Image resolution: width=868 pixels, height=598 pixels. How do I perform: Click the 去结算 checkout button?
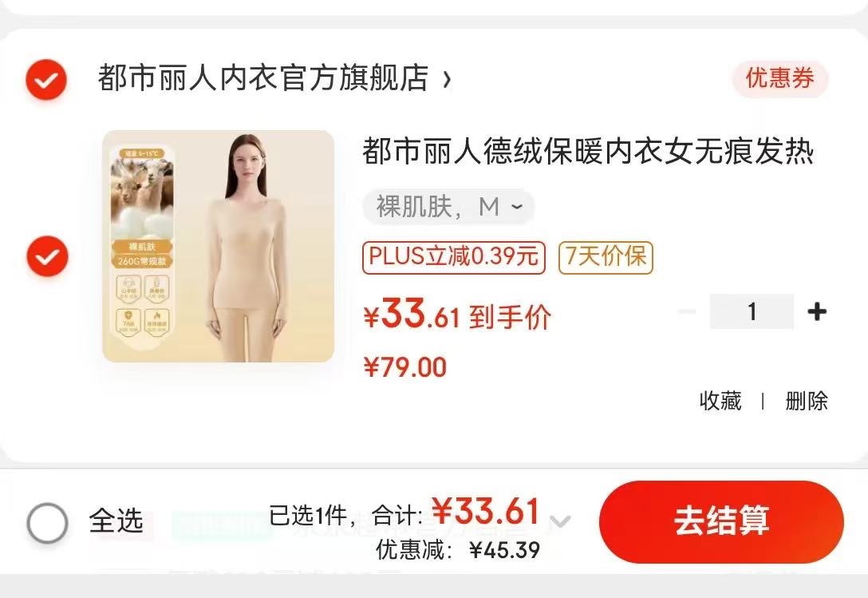[x=721, y=521]
